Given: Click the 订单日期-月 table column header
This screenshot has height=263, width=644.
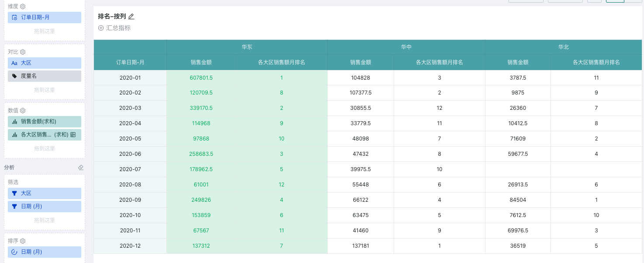Looking at the screenshot, I should (130, 62).
